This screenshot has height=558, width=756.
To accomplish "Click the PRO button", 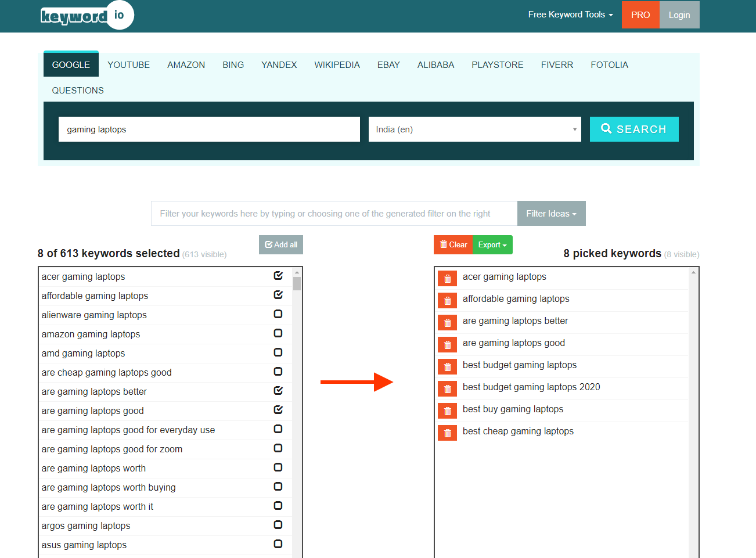I will [x=640, y=15].
